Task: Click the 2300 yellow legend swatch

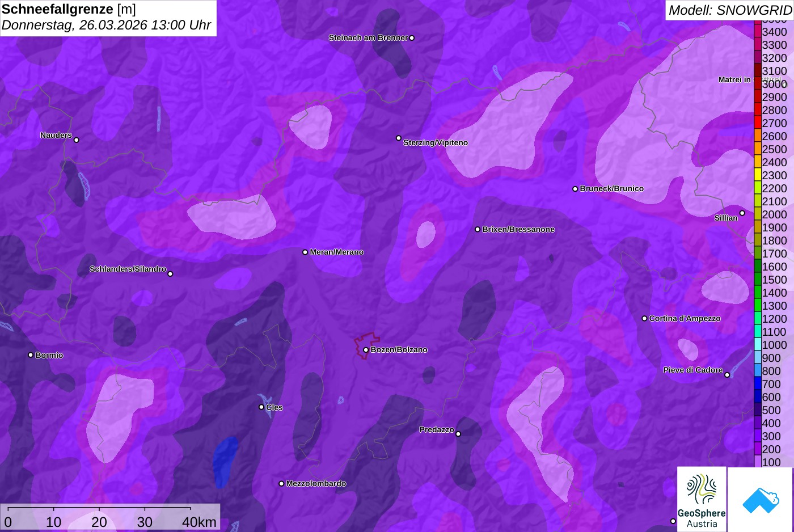Action: coord(757,175)
